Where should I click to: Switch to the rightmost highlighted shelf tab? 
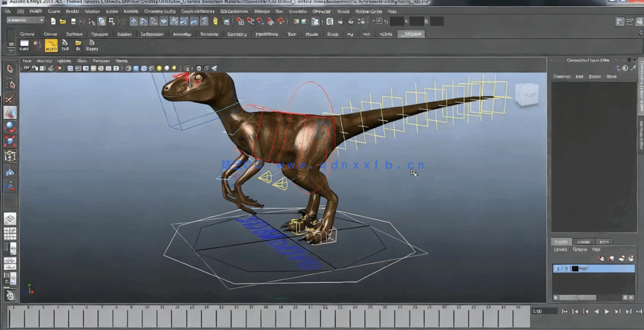[410, 34]
